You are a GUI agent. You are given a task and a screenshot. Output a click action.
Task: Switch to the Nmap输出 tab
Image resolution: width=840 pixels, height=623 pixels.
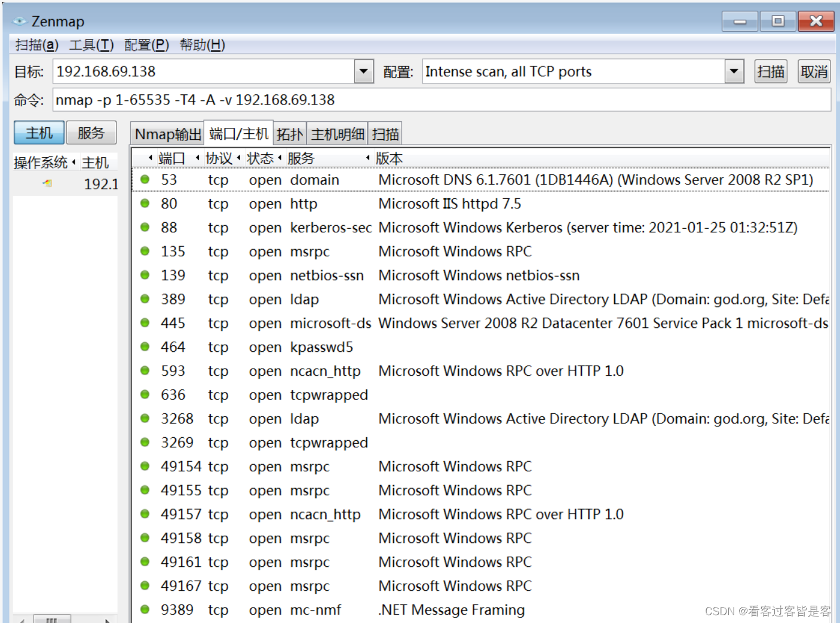(x=168, y=134)
